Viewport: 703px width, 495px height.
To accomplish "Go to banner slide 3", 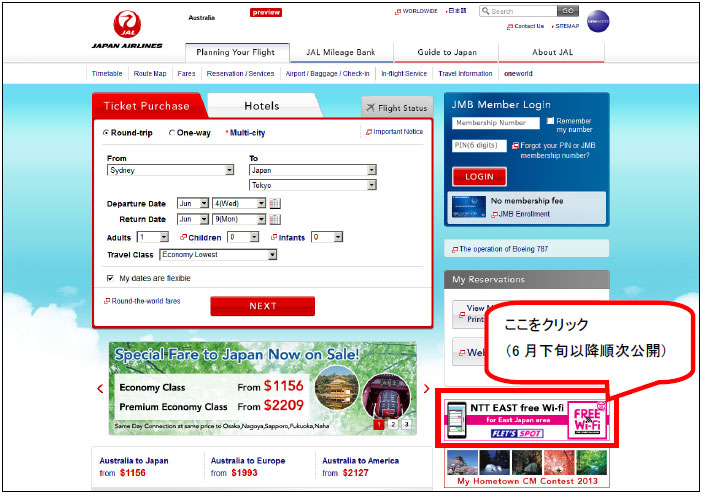I will [406, 424].
